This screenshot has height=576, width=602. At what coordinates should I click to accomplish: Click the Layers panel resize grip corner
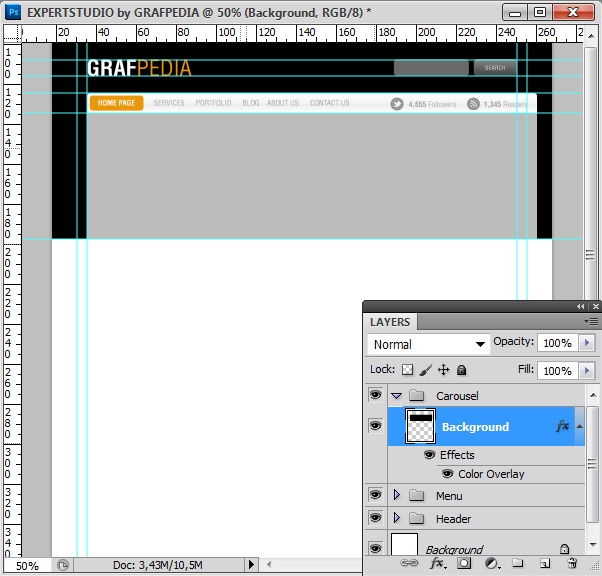pyautogui.click(x=596, y=566)
